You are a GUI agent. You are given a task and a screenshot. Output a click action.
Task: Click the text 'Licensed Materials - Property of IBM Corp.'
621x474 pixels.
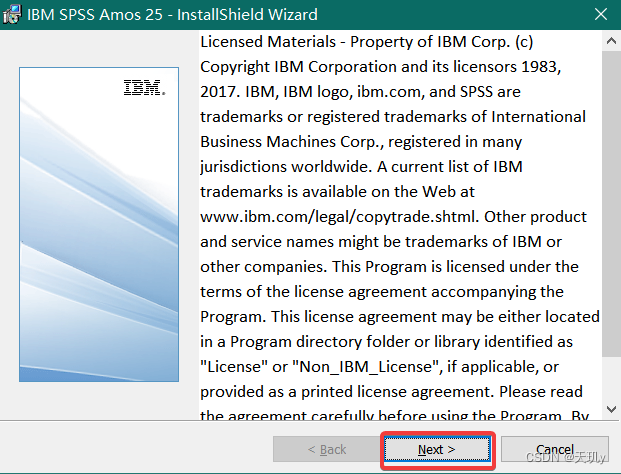(x=355, y=42)
